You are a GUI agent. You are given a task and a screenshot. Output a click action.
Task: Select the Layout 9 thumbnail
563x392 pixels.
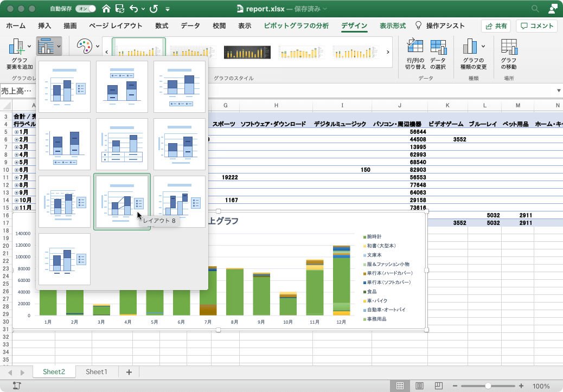180,201
